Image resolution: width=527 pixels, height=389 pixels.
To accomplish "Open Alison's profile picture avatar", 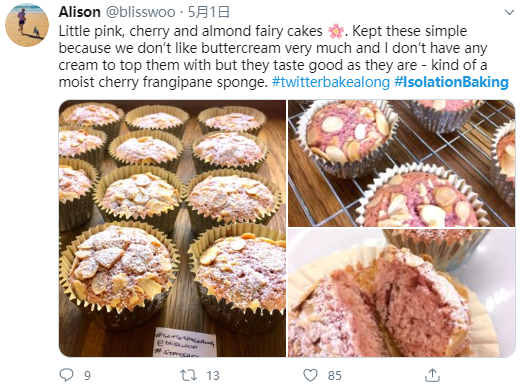I will (27, 25).
